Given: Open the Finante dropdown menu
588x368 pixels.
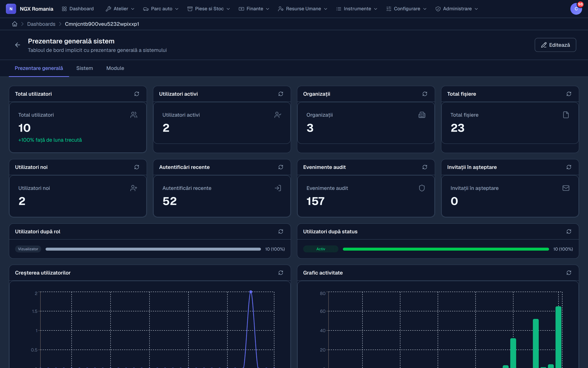Looking at the screenshot, I should (254, 9).
